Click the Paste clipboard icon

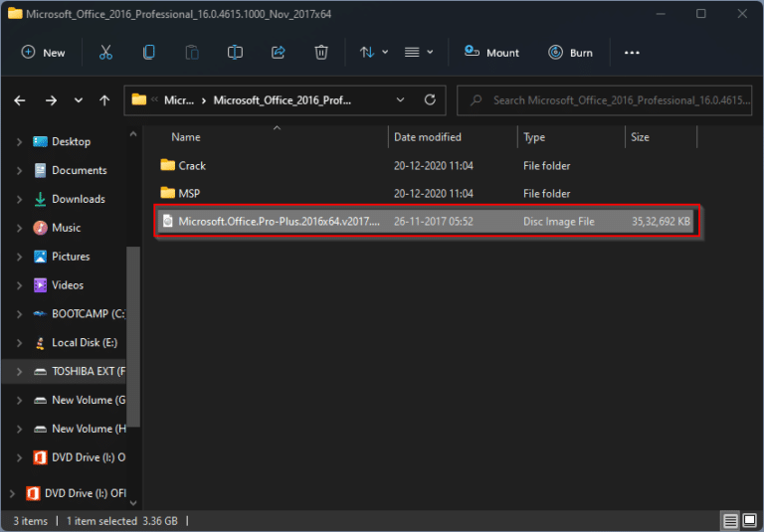[x=192, y=52]
